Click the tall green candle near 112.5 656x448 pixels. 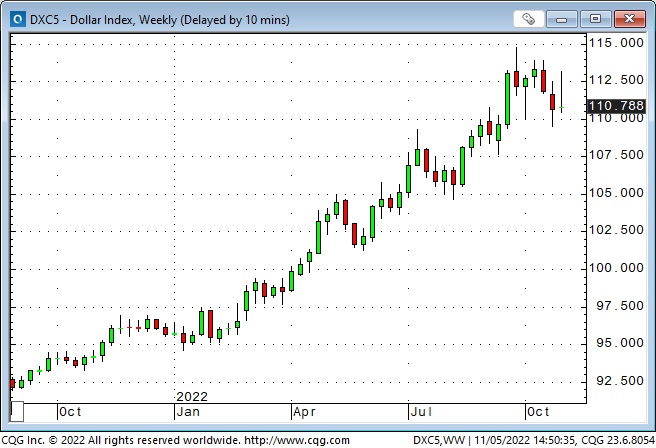507,99
